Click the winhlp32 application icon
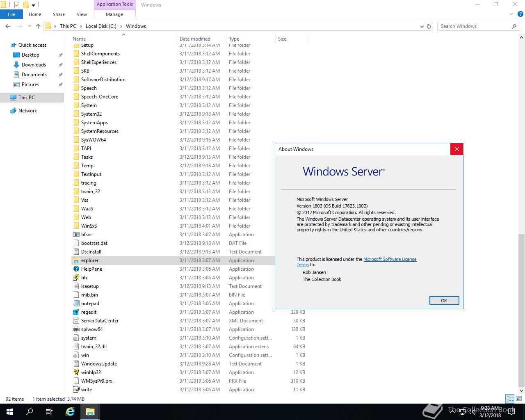525x420 pixels. 76,372
